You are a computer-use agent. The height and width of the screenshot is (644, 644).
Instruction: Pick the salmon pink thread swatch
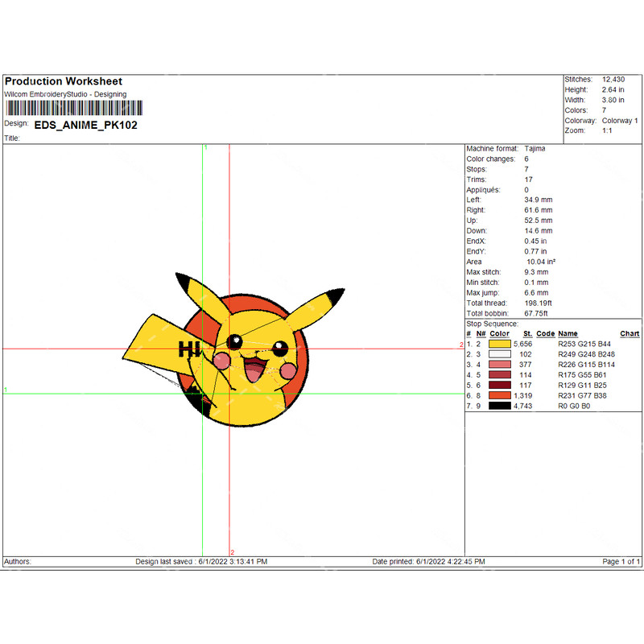tap(500, 365)
